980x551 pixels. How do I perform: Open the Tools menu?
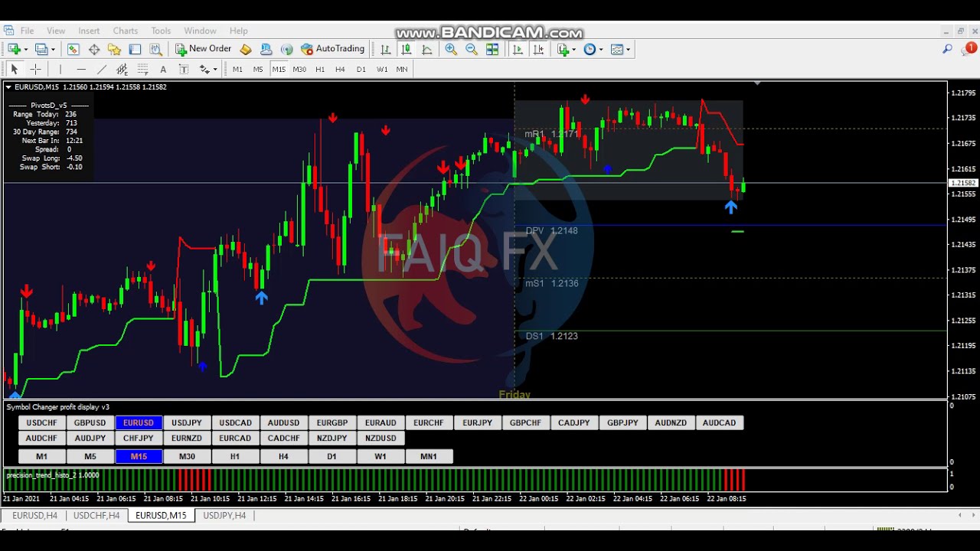[161, 31]
